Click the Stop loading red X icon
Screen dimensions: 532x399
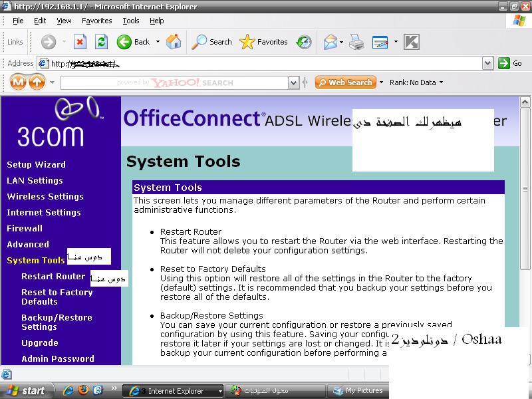pos(80,42)
